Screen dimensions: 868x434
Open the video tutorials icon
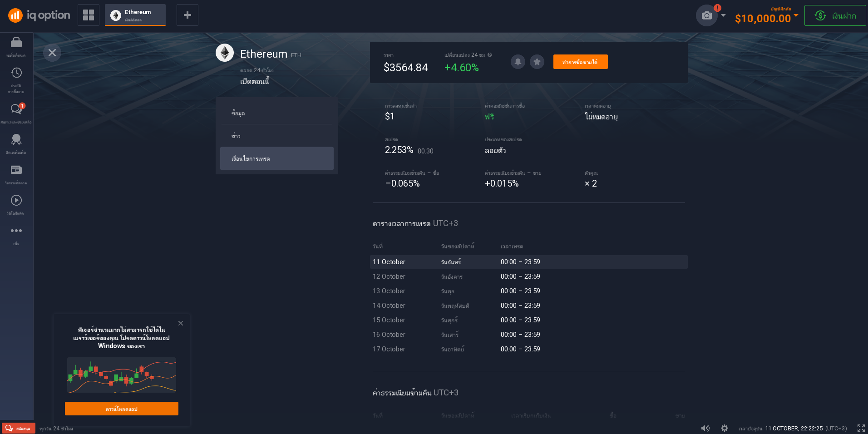click(16, 200)
